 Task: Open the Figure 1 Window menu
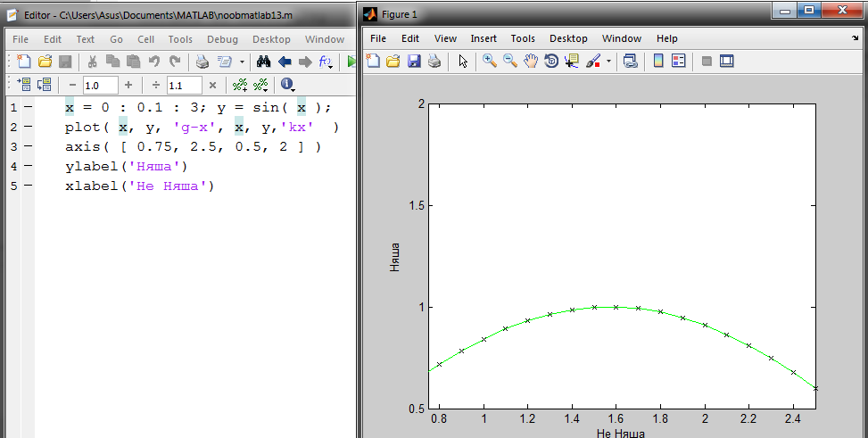pos(622,38)
